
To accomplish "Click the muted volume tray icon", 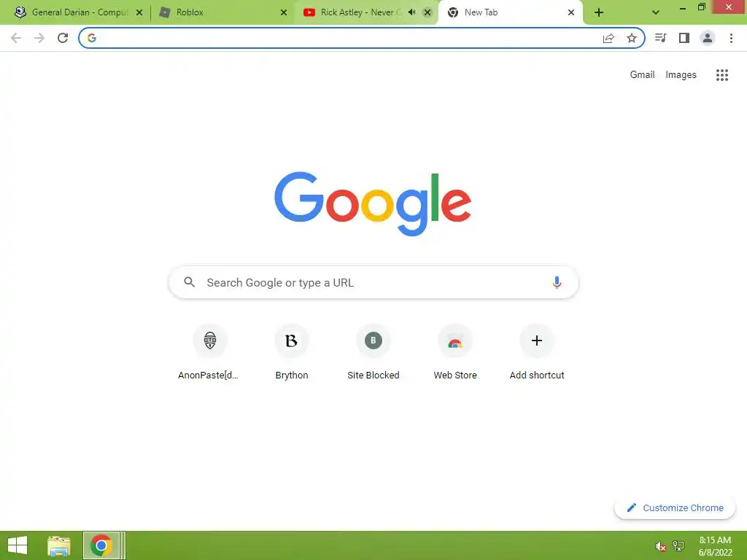I will coord(660,546).
